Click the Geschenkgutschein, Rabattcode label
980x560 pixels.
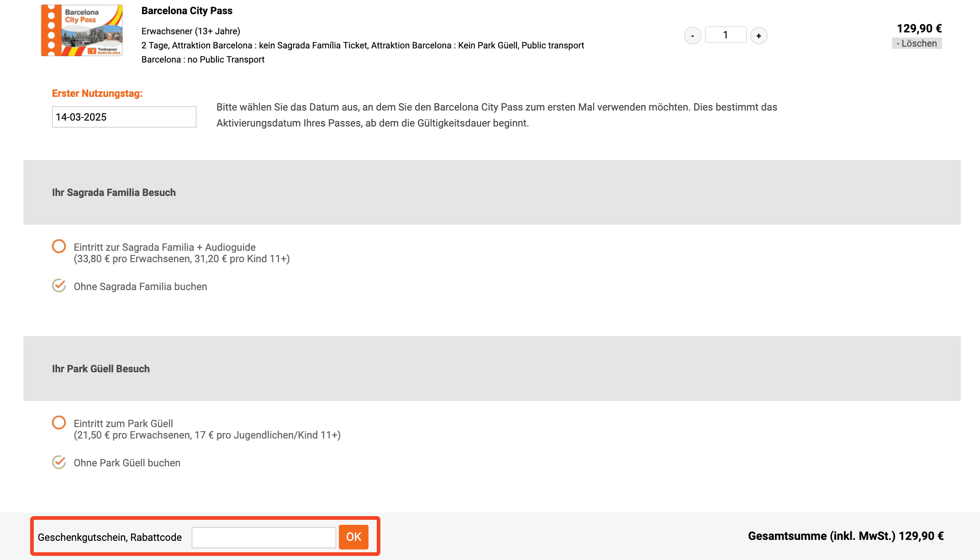point(110,537)
